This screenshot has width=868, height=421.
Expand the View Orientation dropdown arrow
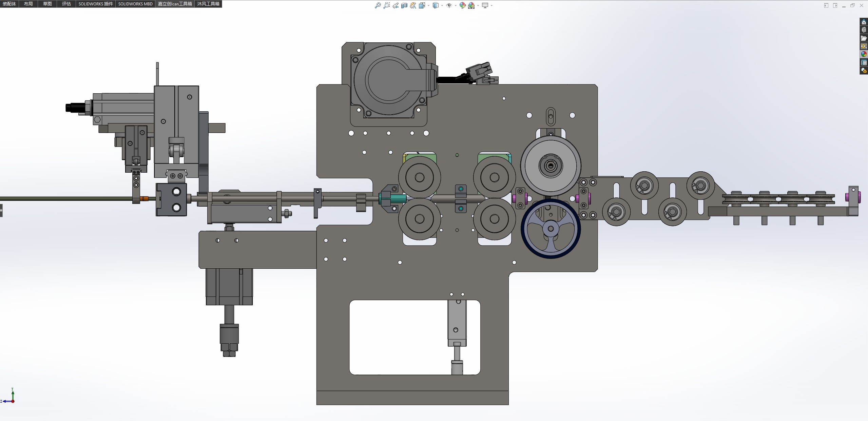click(428, 5)
